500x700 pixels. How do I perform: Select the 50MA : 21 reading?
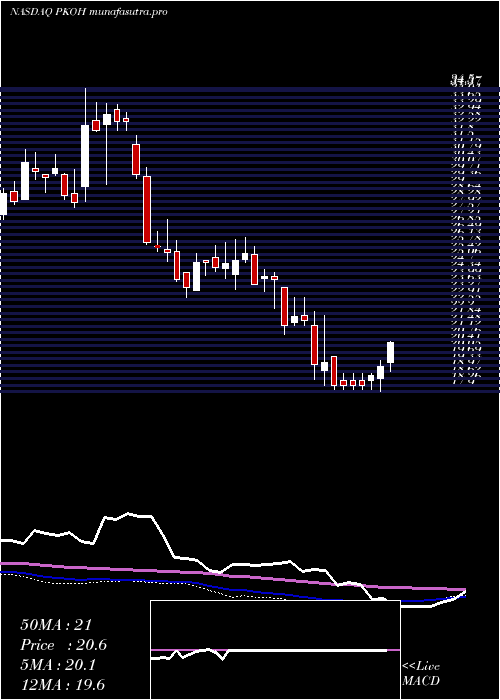click(56, 625)
